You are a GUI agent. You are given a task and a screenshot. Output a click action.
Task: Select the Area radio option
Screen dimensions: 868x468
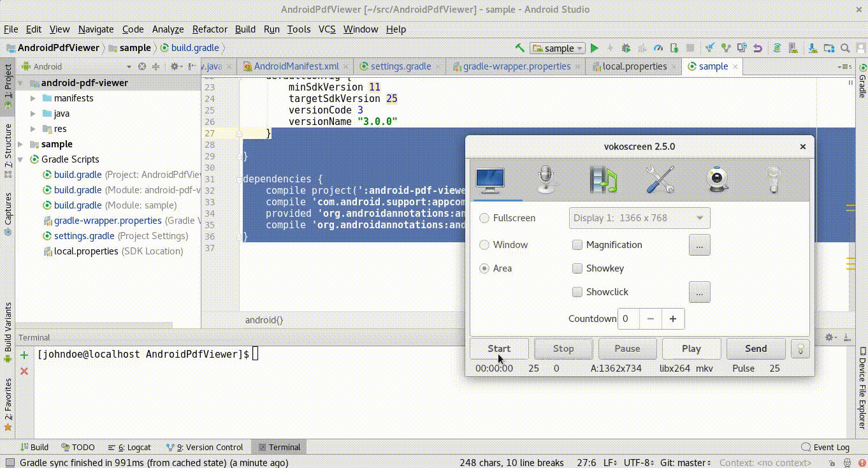(x=496, y=268)
